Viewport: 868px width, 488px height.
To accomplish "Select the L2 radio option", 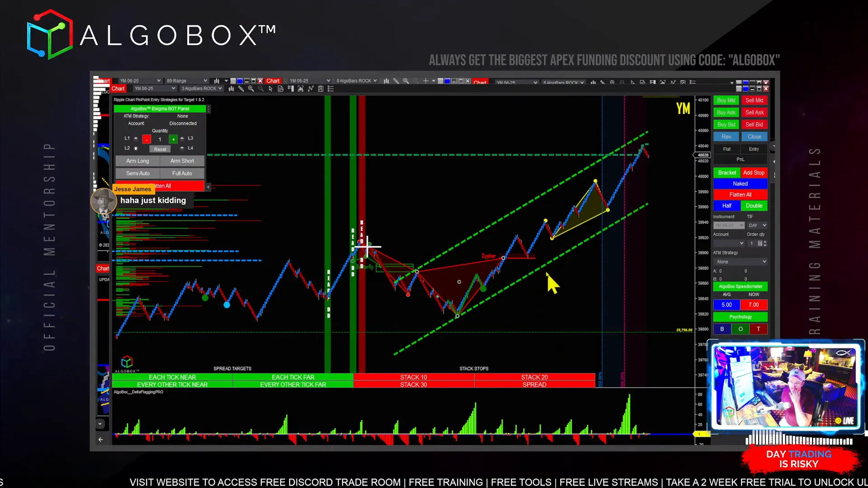I will (136, 148).
